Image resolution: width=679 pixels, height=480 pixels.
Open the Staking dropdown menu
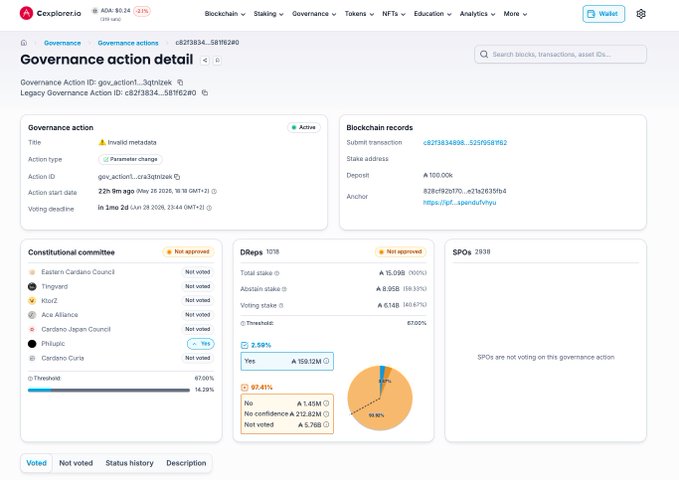point(268,14)
